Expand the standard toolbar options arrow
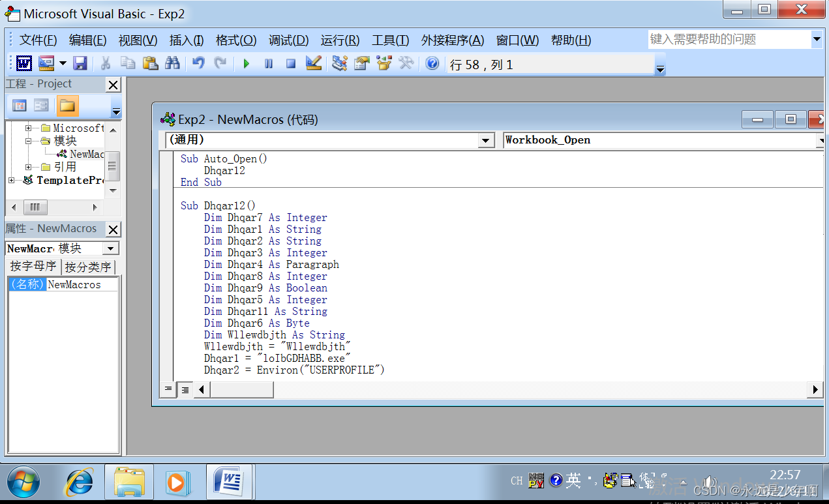Image resolution: width=829 pixels, height=504 pixels. [660, 69]
